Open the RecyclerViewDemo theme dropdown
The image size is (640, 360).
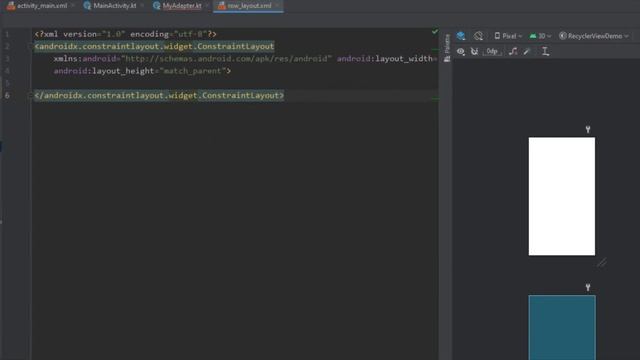pyautogui.click(x=594, y=36)
